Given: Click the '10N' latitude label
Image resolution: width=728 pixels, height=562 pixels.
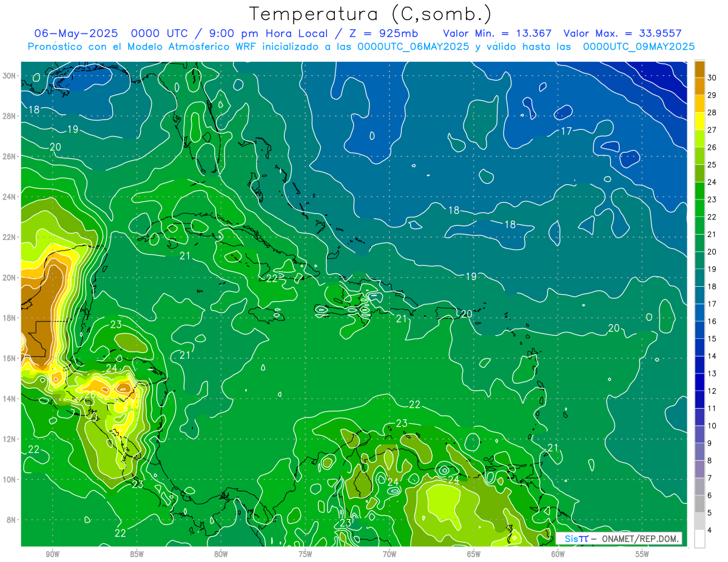Looking at the screenshot, I should pyautogui.click(x=10, y=479).
